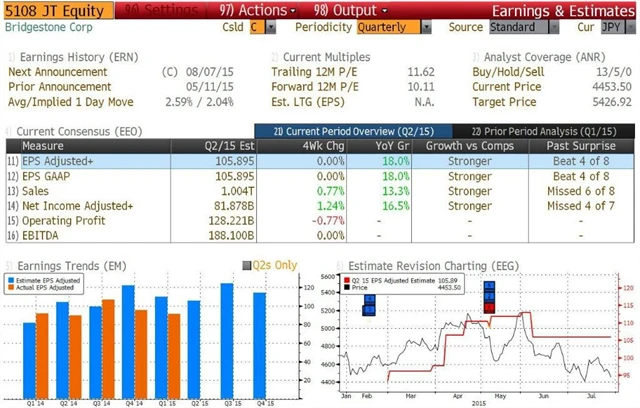Open Earnings Trends (EM) section
This screenshot has height=408, width=640.
click(72, 266)
